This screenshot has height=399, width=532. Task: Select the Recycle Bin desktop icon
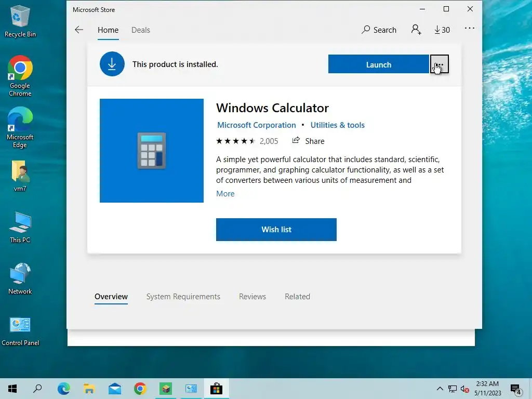point(20,21)
